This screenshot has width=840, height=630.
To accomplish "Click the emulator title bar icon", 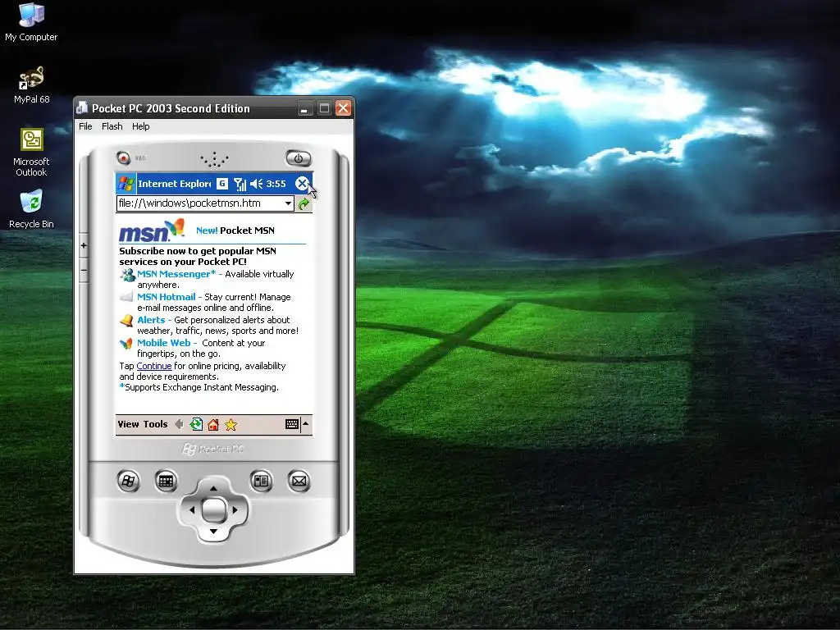I will click(82, 108).
